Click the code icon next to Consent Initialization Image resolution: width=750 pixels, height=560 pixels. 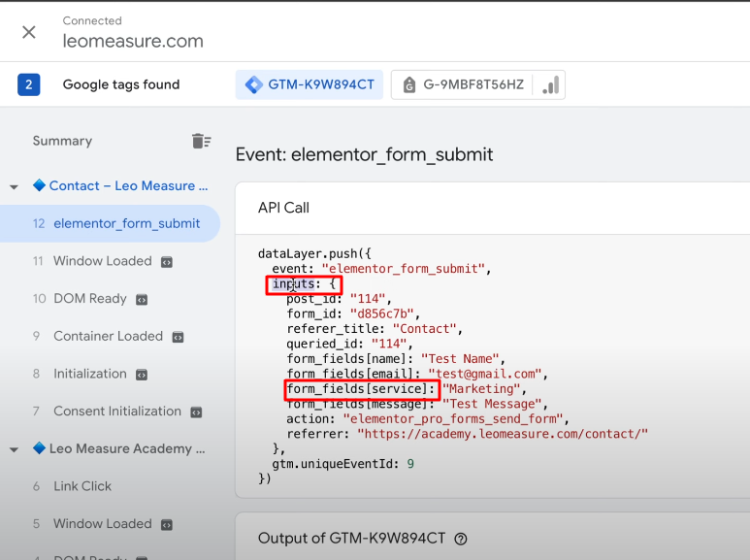coord(196,412)
